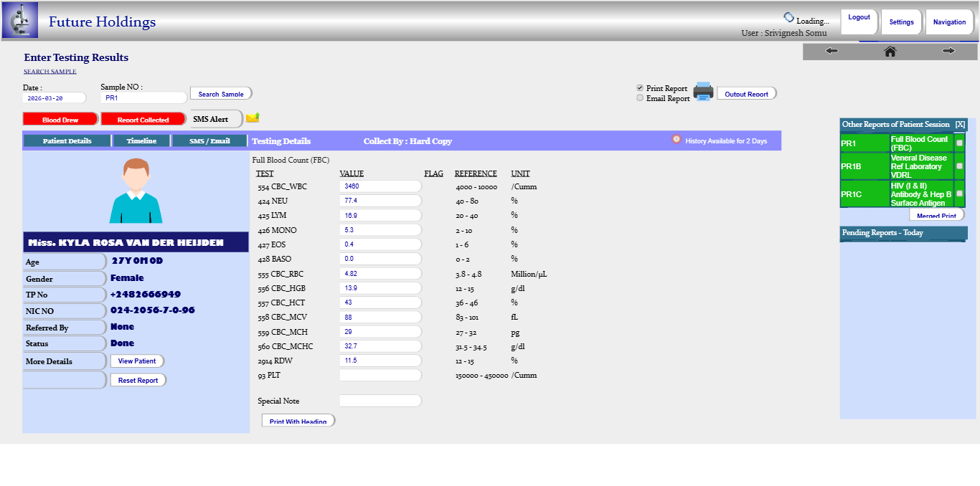Switch to the SMS / Email tab
The height and width of the screenshot is (486, 980).
click(209, 140)
